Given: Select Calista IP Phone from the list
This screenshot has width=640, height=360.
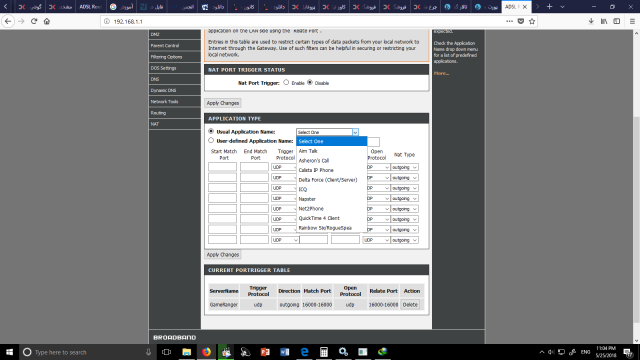Looking at the screenshot, I should 331,170.
